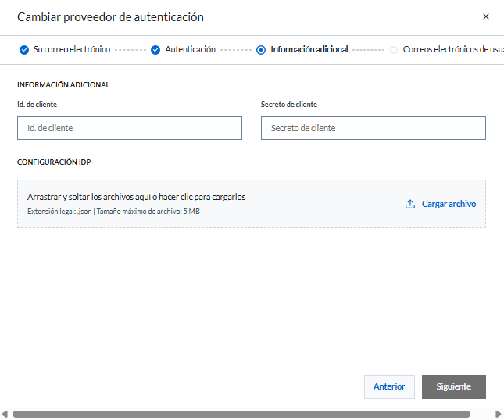This screenshot has width=504, height=420.
Task: Focus the Id. de cliente input field
Action: coord(130,128)
